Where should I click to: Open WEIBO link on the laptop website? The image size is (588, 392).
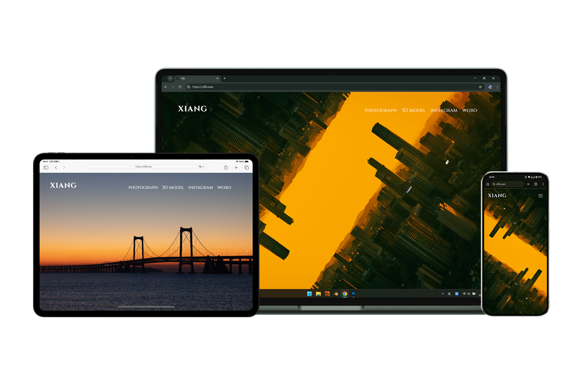469,110
